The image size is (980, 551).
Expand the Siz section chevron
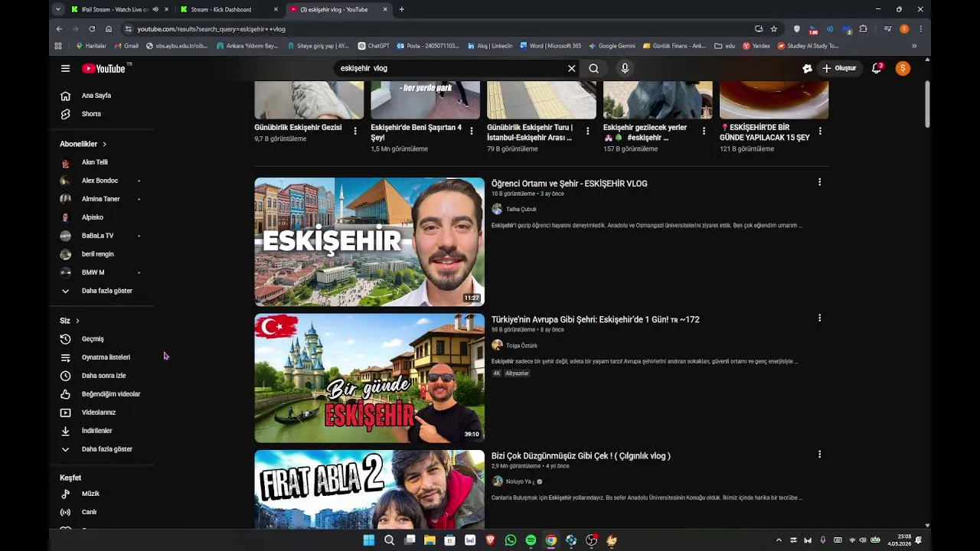click(77, 321)
